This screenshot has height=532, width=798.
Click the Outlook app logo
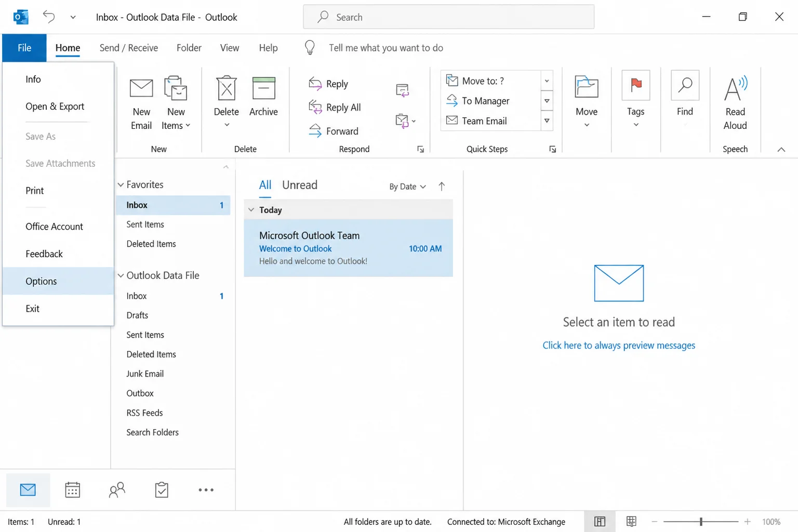click(21, 17)
